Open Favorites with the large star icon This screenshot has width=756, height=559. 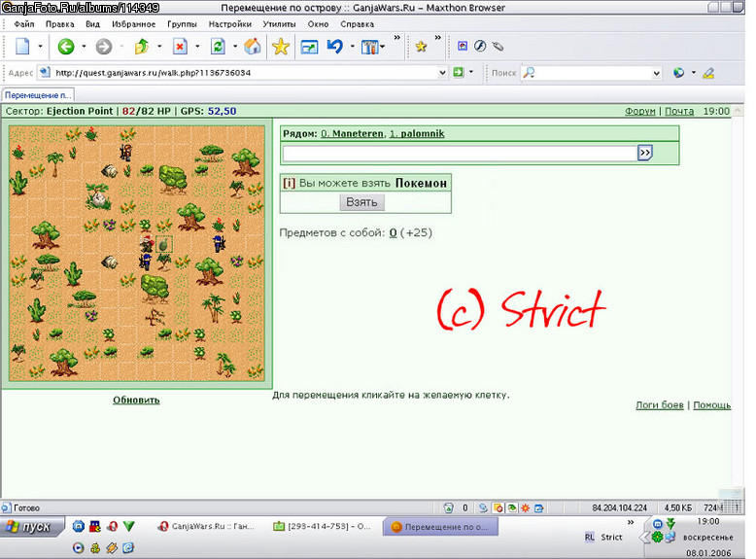click(x=281, y=47)
